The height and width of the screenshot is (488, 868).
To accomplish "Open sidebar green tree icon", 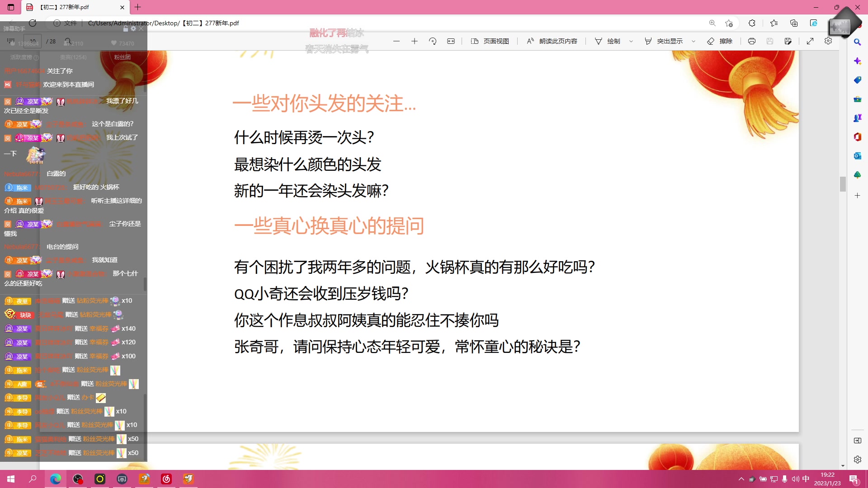I will pos(858,175).
